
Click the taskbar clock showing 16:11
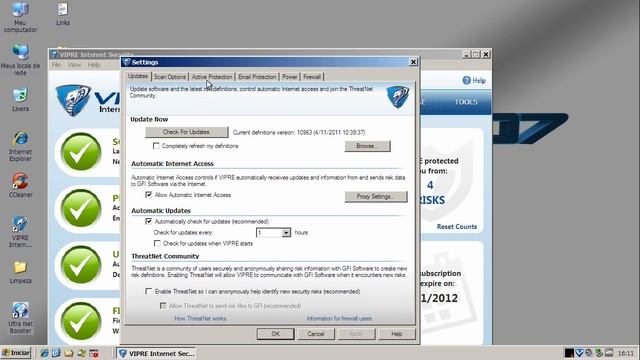[626, 353]
